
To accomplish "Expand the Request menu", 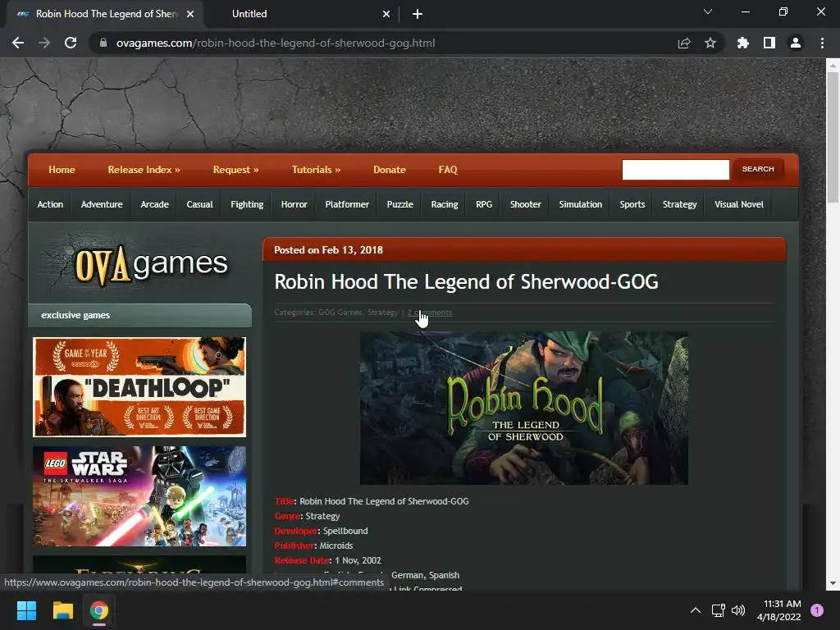I will click(x=235, y=170).
